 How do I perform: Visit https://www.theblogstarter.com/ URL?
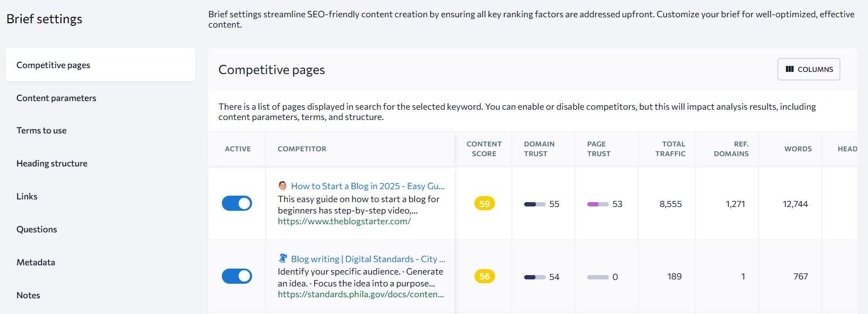click(x=344, y=221)
